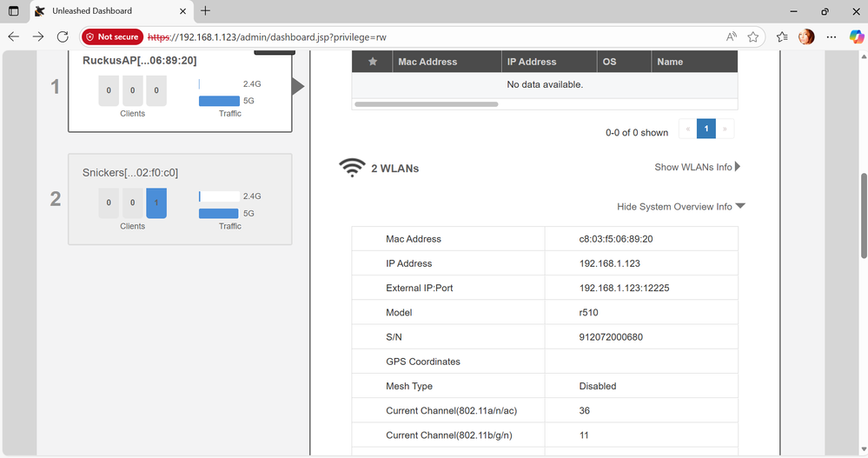Go forward to next page

tap(38, 37)
